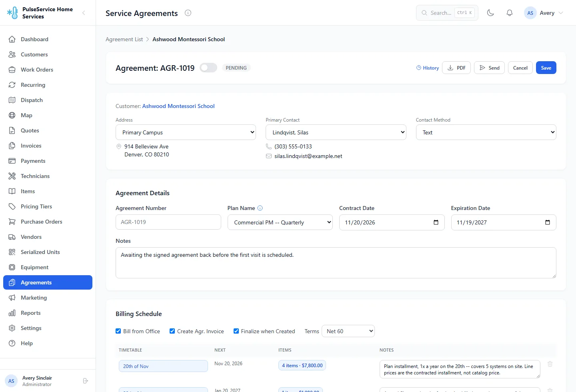Open the notifications bell
Viewport: 576px width, 392px height.
pyautogui.click(x=510, y=13)
